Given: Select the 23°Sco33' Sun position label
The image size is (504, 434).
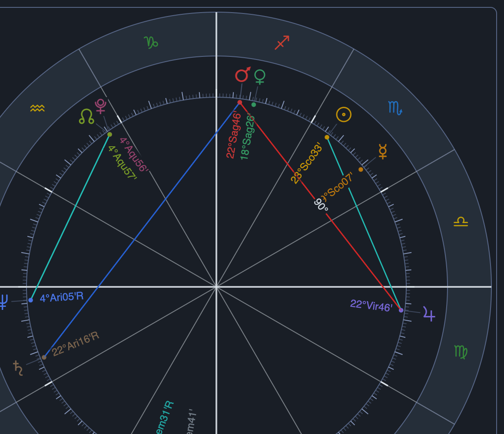Looking at the screenshot, I should [306, 163].
